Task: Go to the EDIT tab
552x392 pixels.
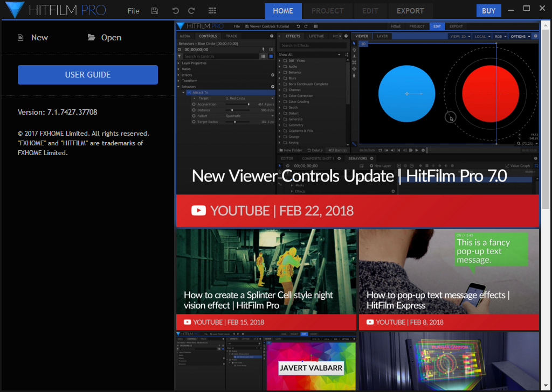Action: (370, 11)
